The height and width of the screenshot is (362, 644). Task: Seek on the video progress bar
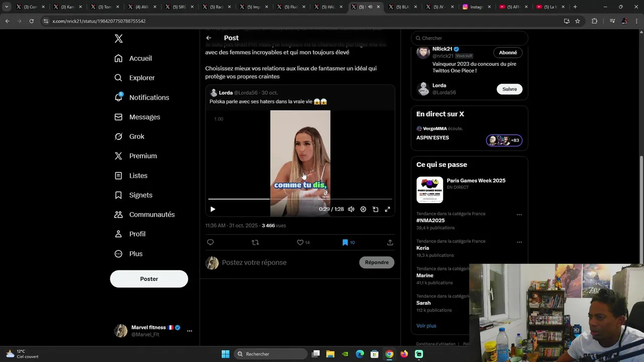click(x=300, y=199)
